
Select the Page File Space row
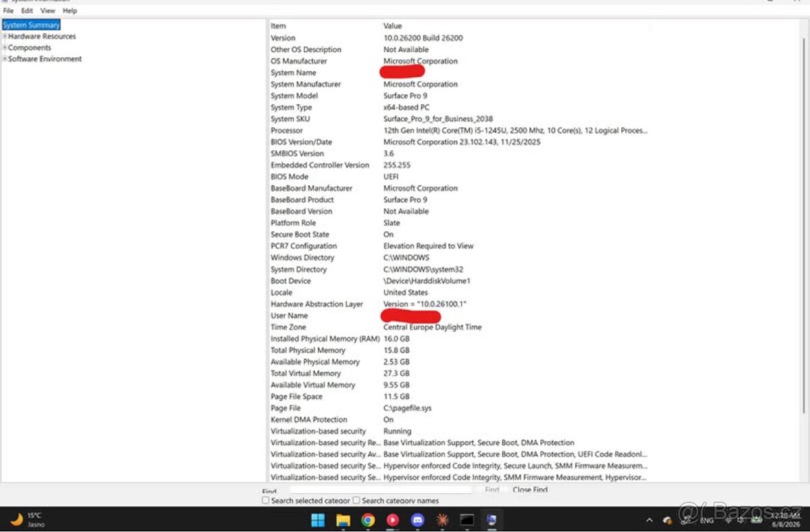459,396
